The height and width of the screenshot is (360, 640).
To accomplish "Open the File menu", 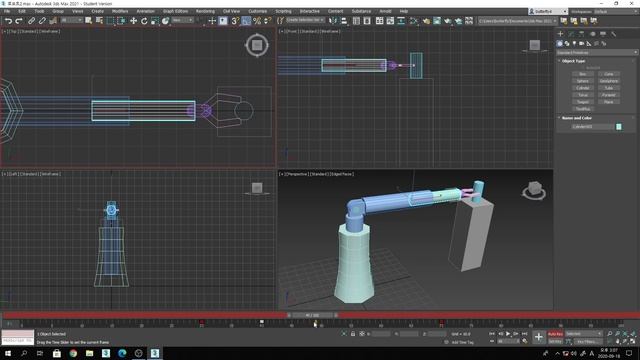I will click(x=7, y=11).
